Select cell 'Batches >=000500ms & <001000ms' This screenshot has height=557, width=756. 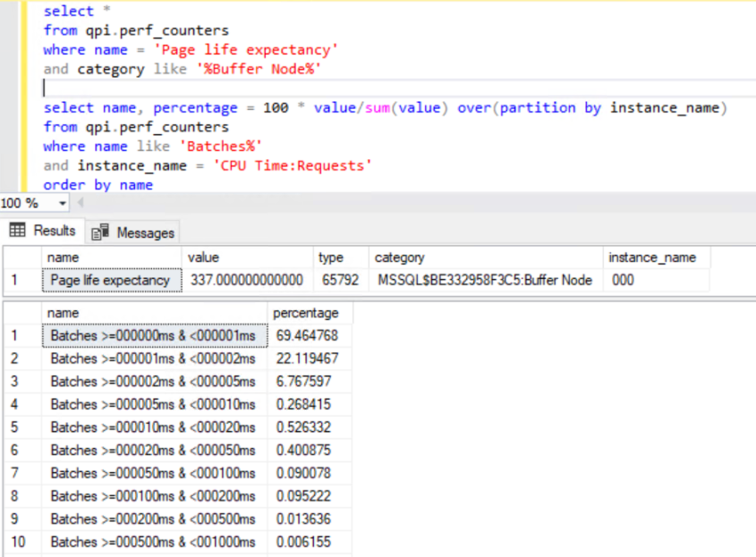155,542
